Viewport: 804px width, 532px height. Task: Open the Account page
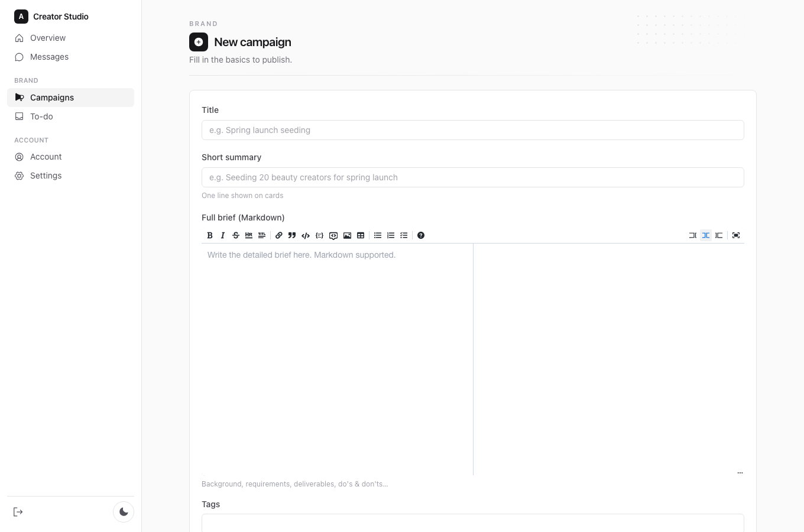(70, 157)
